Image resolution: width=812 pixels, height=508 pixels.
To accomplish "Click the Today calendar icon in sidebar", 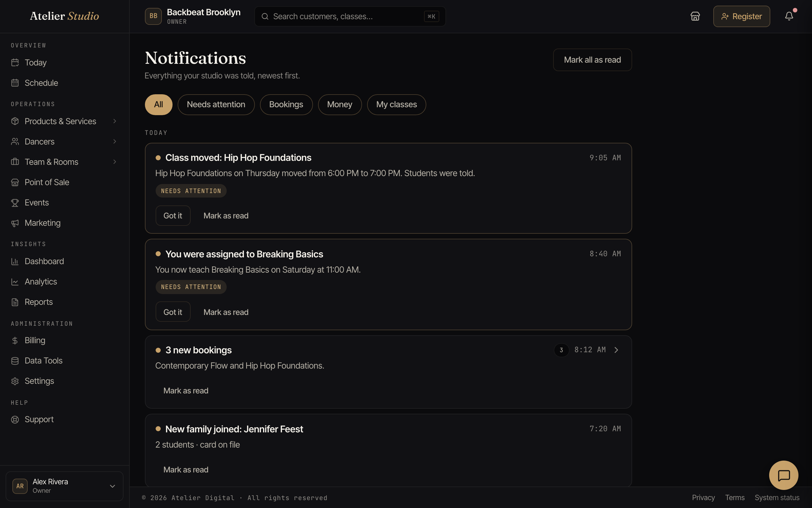I will pos(15,62).
